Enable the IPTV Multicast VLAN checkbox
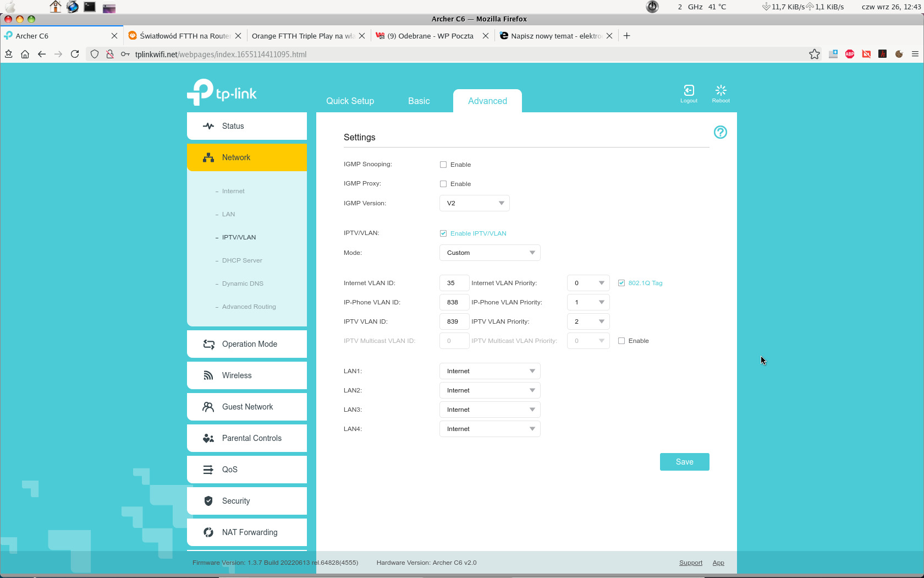Screen dimensions: 924x578 [621, 341]
